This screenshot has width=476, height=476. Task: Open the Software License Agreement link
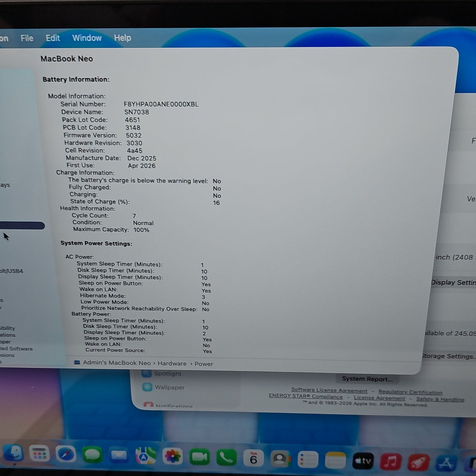pyautogui.click(x=329, y=390)
